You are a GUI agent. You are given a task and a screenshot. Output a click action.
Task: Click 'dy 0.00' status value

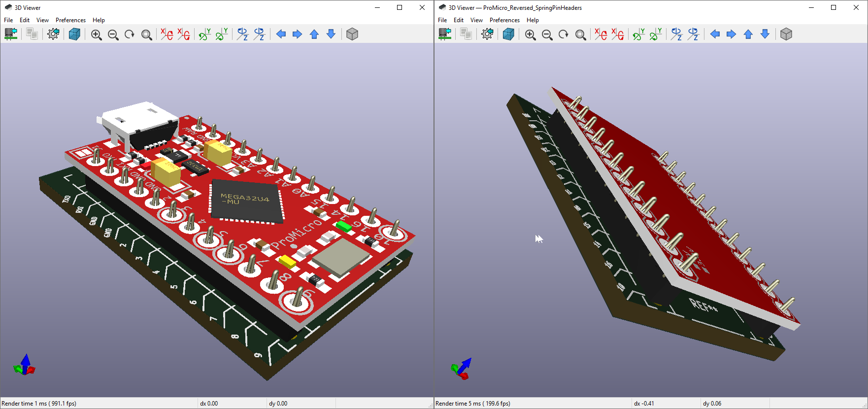point(278,404)
